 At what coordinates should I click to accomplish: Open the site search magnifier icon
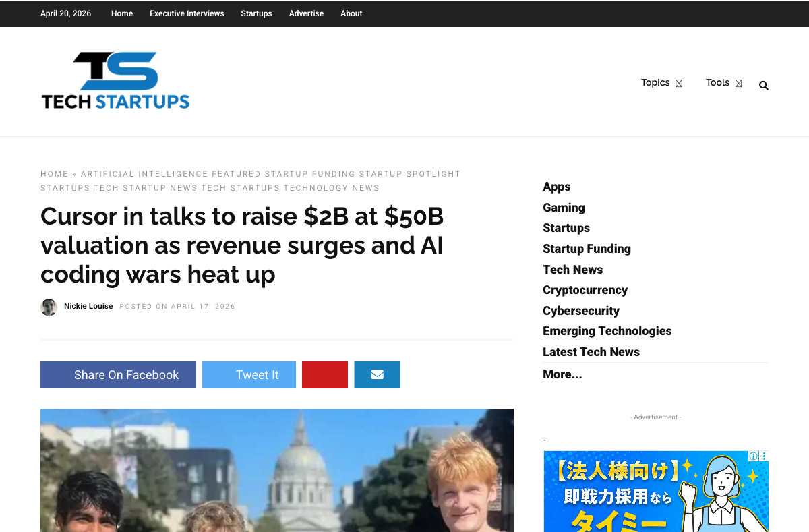coord(763,86)
